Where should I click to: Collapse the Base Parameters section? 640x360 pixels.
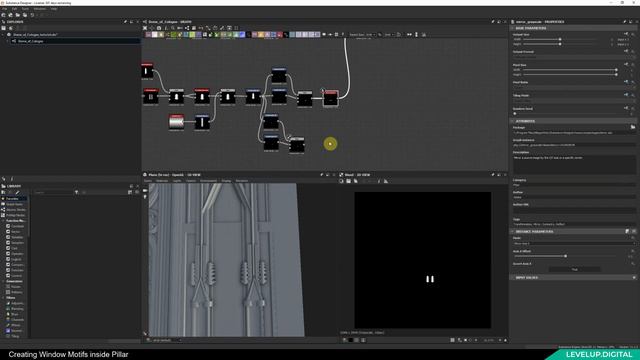513,28
